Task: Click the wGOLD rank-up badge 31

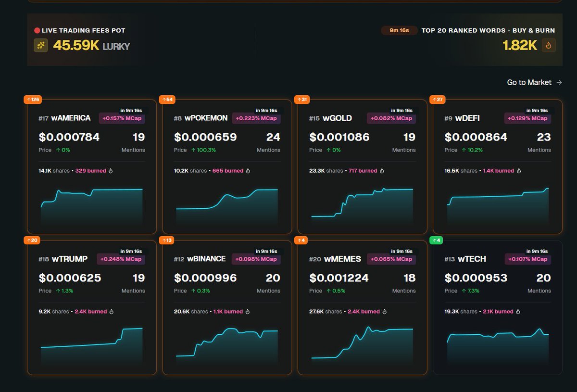Action: (x=302, y=100)
